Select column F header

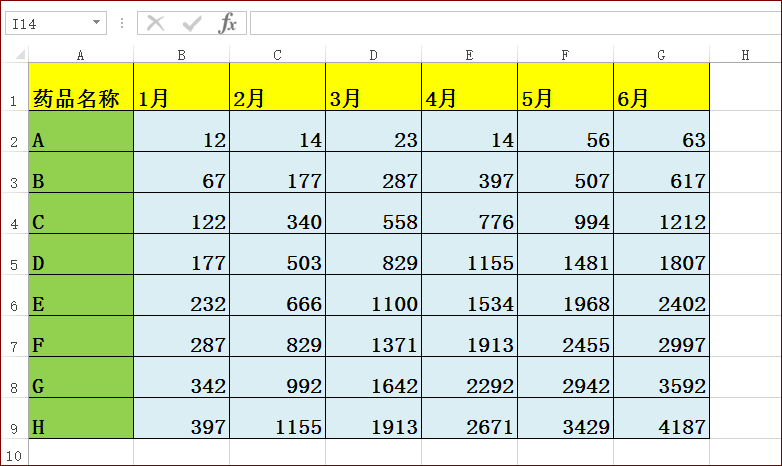(x=565, y=55)
